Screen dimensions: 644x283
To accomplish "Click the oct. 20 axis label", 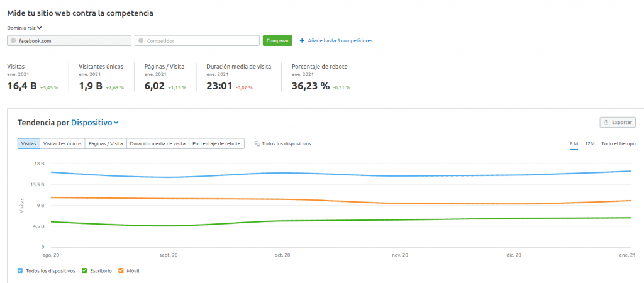I will point(282,255).
